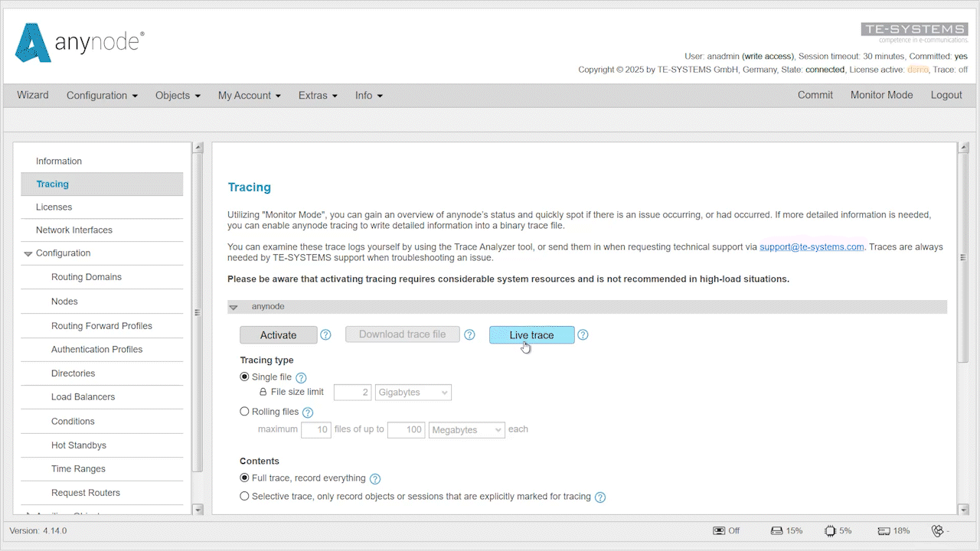
Task: Enable Selective trace for marked objects
Action: point(244,496)
